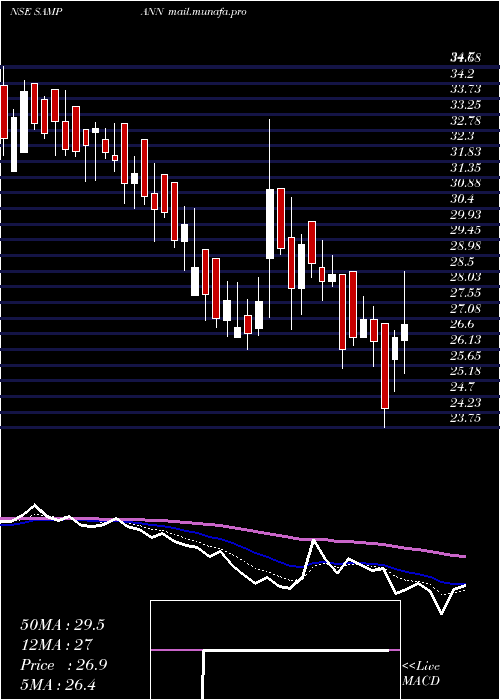Click the 31.35 price axis label

(466, 167)
